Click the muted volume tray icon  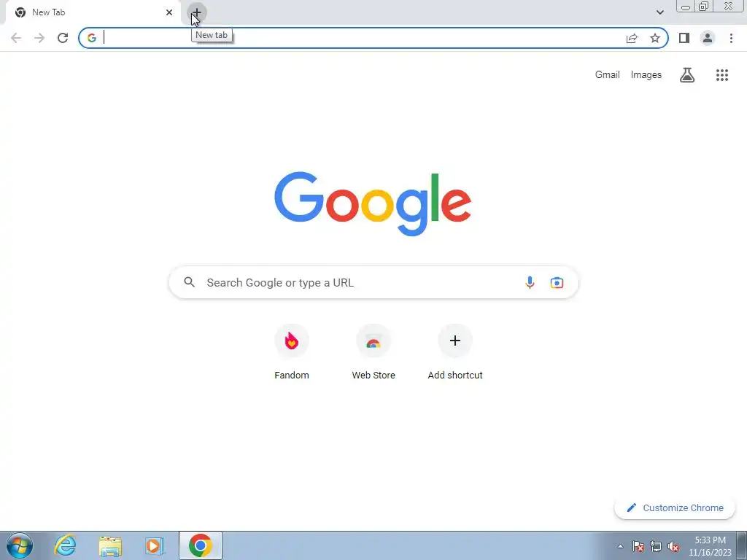click(x=673, y=546)
